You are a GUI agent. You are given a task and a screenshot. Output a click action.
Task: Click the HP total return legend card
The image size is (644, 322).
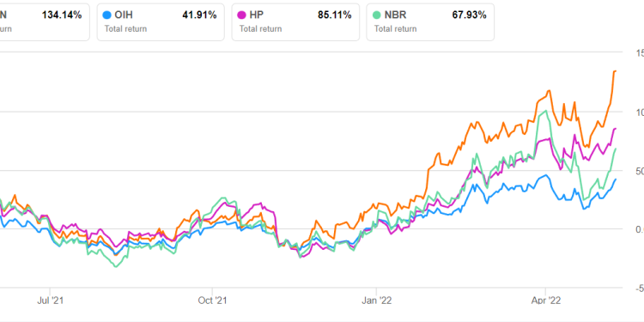[295, 22]
